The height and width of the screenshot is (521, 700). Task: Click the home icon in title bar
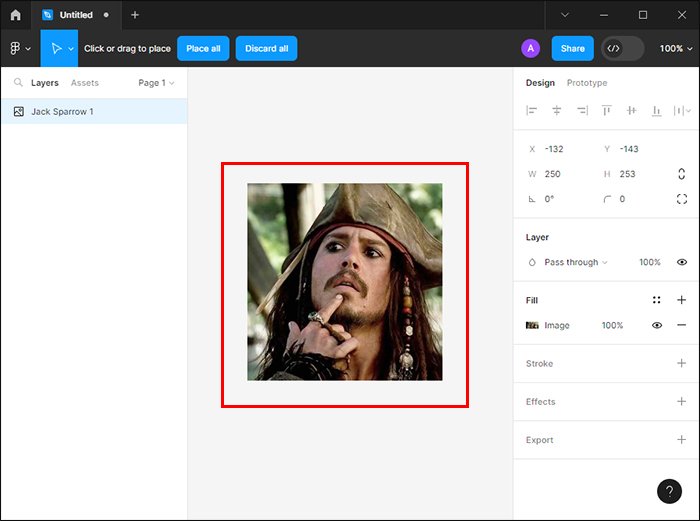point(15,15)
